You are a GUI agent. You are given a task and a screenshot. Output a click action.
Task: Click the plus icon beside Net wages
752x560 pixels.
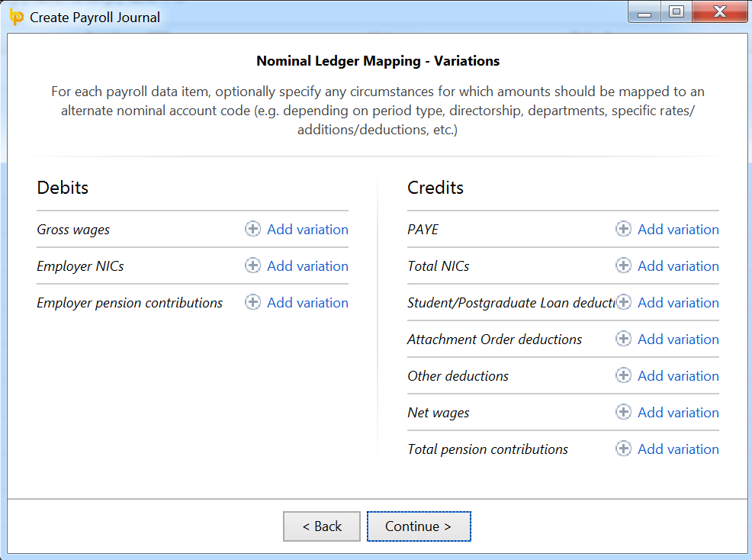(623, 413)
